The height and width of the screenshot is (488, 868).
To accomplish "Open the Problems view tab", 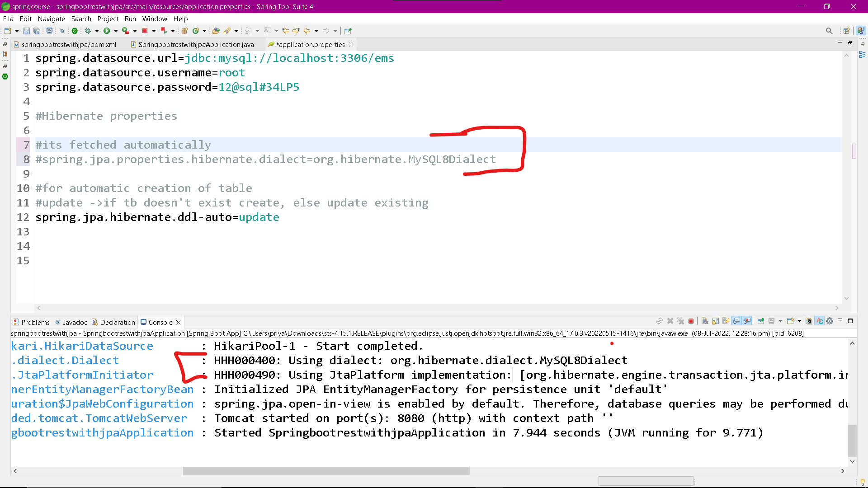I will tap(35, 322).
